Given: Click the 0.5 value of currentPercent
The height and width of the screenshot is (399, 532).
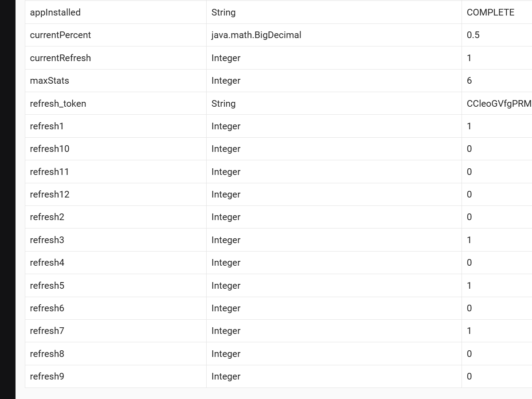Looking at the screenshot, I should pyautogui.click(x=473, y=35).
